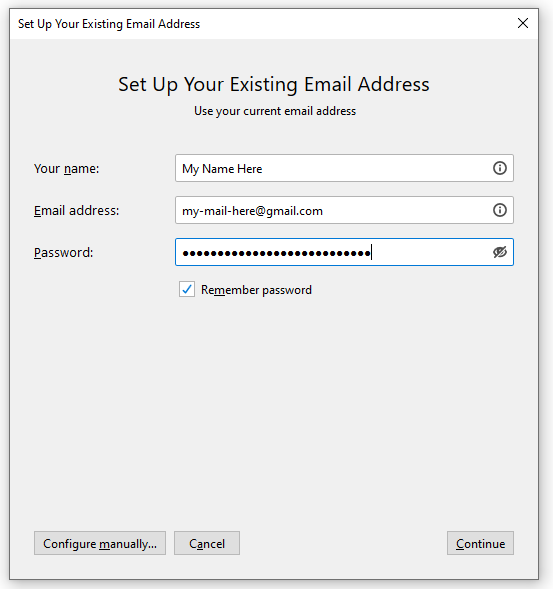Continue to the next setup step

pyautogui.click(x=480, y=543)
